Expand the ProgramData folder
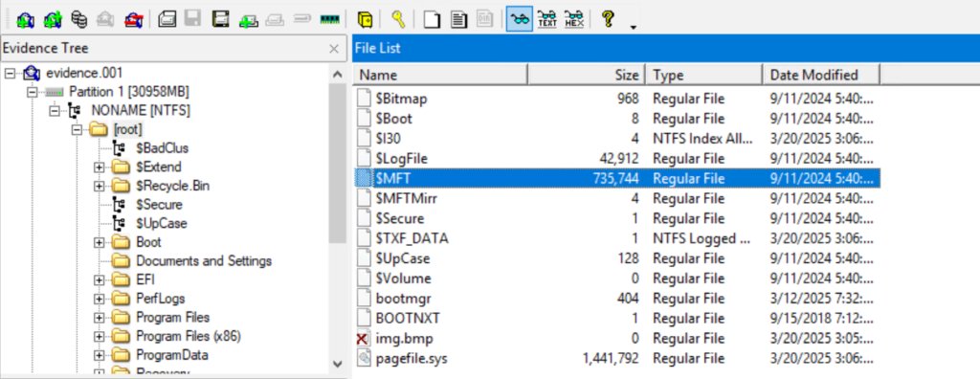 pos(99,355)
